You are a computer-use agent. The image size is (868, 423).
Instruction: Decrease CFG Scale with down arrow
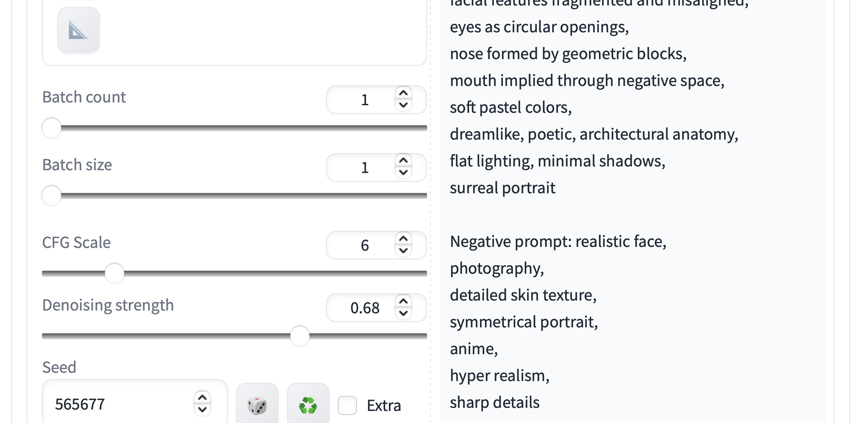tap(403, 250)
